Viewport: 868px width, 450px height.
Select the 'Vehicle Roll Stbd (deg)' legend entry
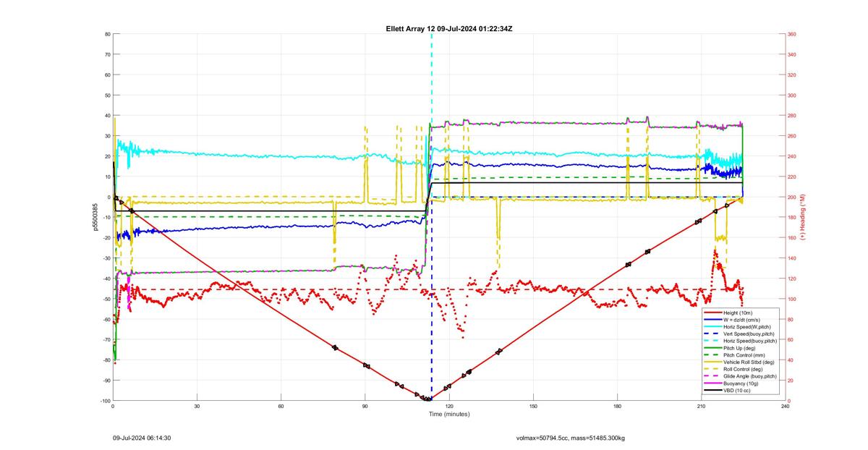click(738, 362)
